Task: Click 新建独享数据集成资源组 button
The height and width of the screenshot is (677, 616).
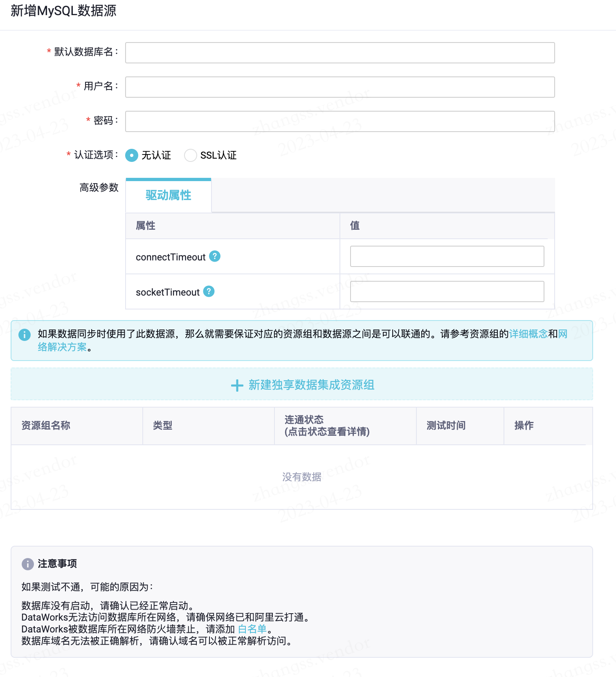Action: (x=302, y=384)
